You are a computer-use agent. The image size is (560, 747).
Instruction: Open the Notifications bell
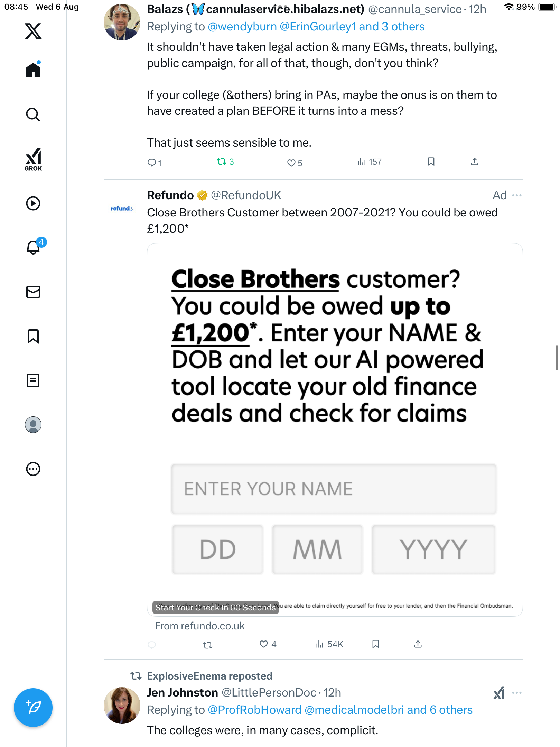[x=33, y=247]
